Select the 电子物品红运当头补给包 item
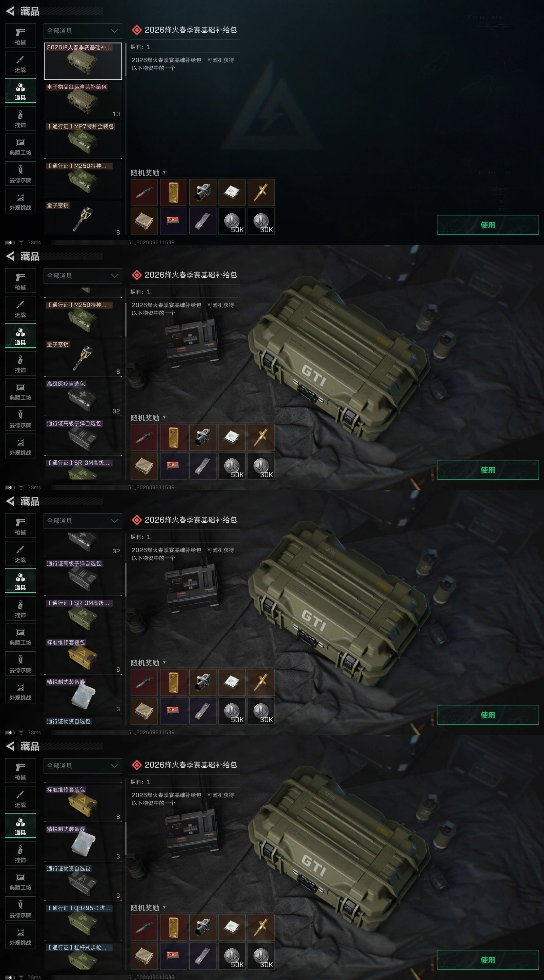The height and width of the screenshot is (980, 544). 83,100
